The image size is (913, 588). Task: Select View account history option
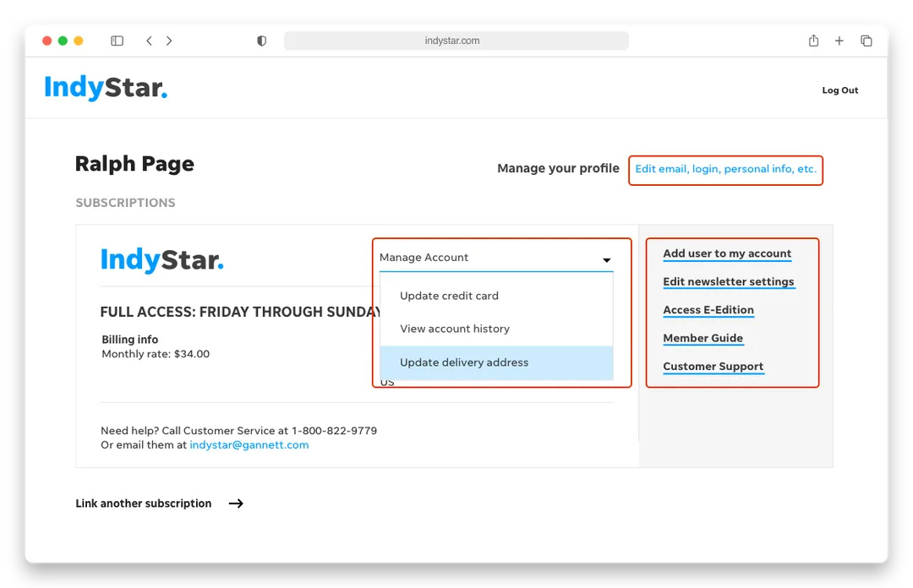click(x=496, y=329)
